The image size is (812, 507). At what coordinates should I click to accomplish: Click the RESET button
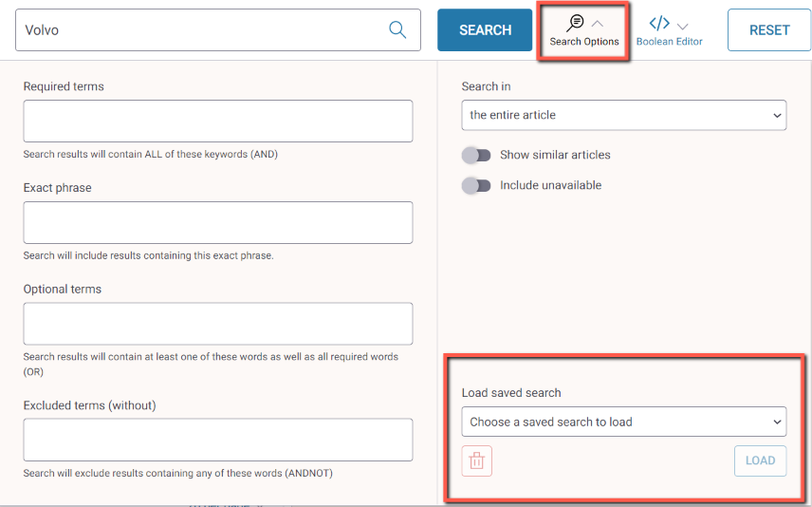[x=769, y=30]
